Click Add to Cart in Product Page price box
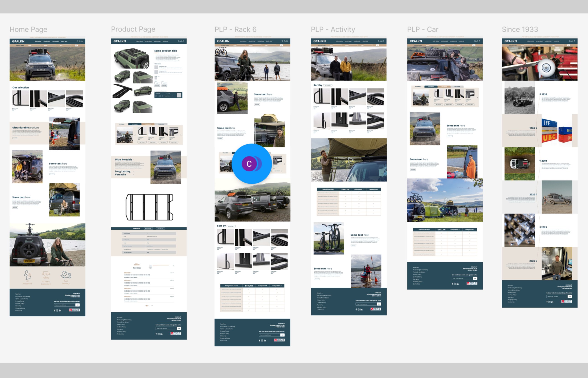The height and width of the screenshot is (378, 588). [168, 96]
